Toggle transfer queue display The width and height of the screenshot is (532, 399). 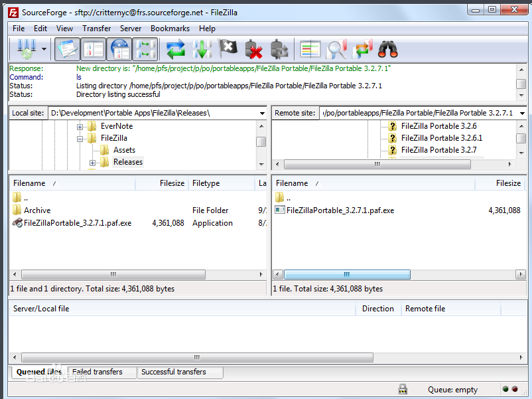pyautogui.click(x=145, y=49)
